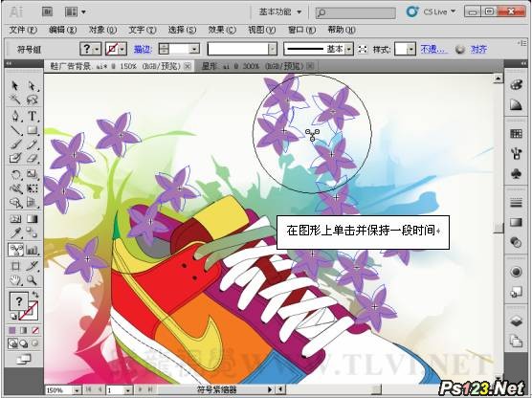This screenshot has height=398, width=532.
Task: Select the Symbol Scruncher tool
Action: coord(15,250)
